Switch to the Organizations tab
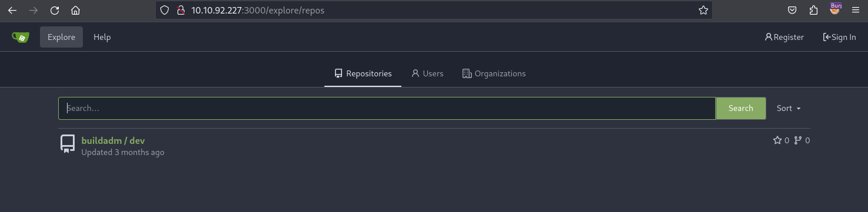 494,73
